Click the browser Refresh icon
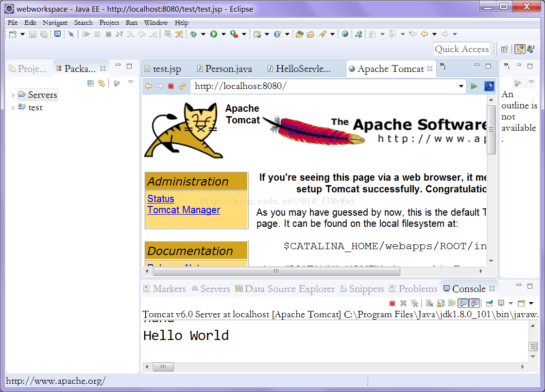This screenshot has height=392, width=545. tap(182, 86)
